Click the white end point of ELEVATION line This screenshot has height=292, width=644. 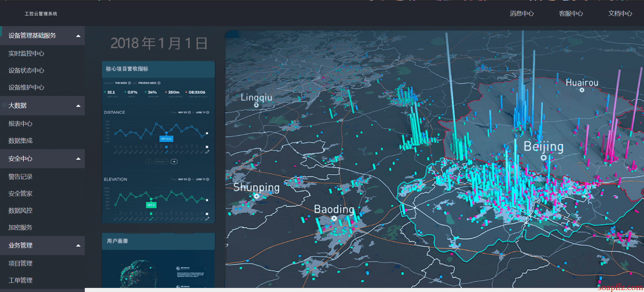click(x=207, y=200)
